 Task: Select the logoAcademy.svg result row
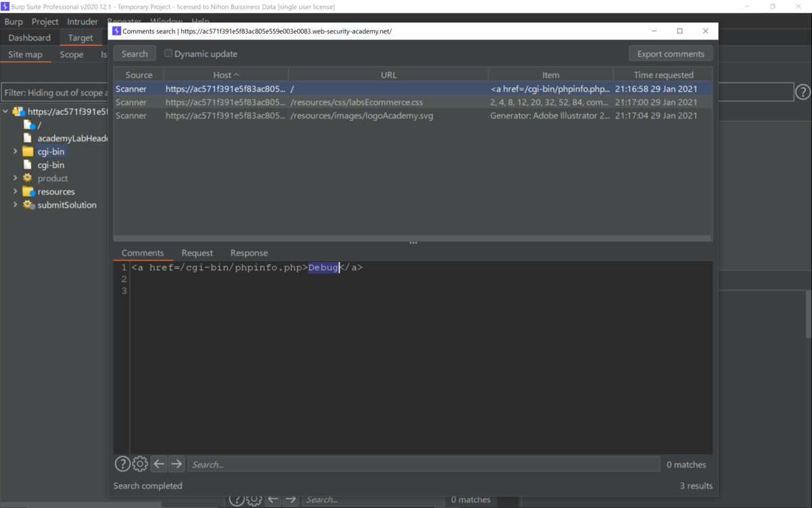point(413,116)
